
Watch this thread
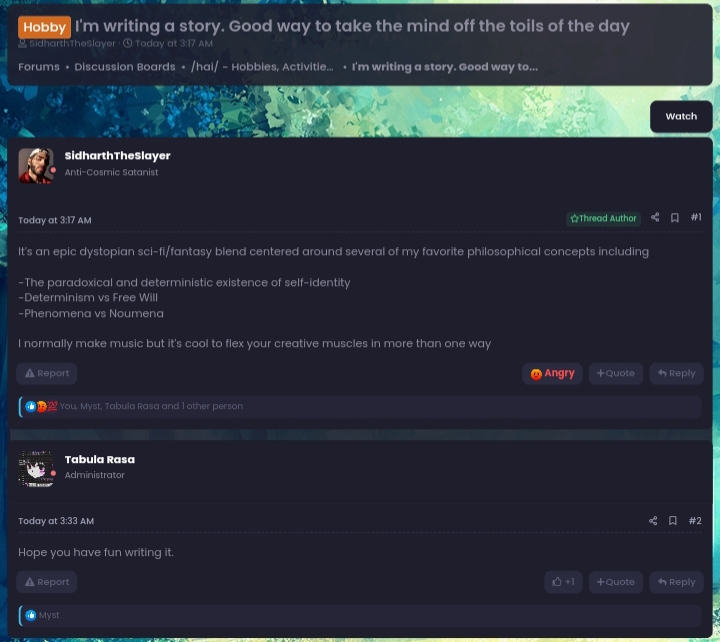pyautogui.click(x=681, y=116)
